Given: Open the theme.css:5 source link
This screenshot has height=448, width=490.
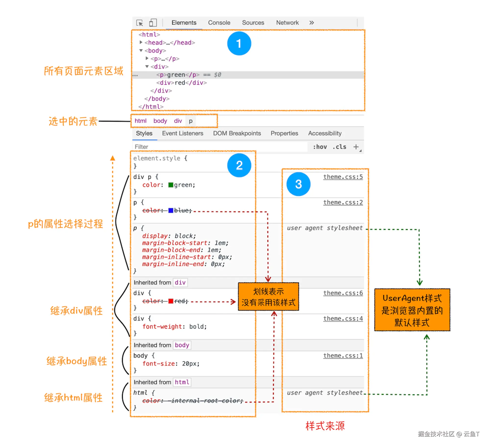Looking at the screenshot, I should (x=343, y=177).
